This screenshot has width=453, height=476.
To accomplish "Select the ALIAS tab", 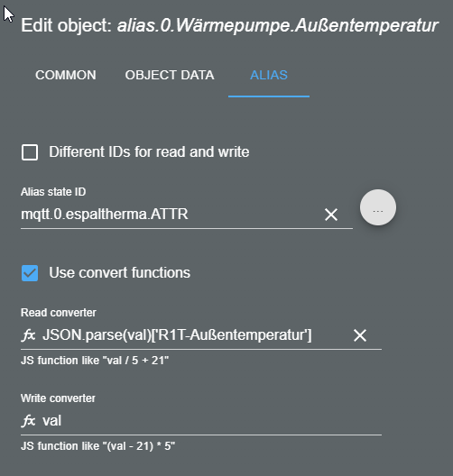I will [269, 75].
